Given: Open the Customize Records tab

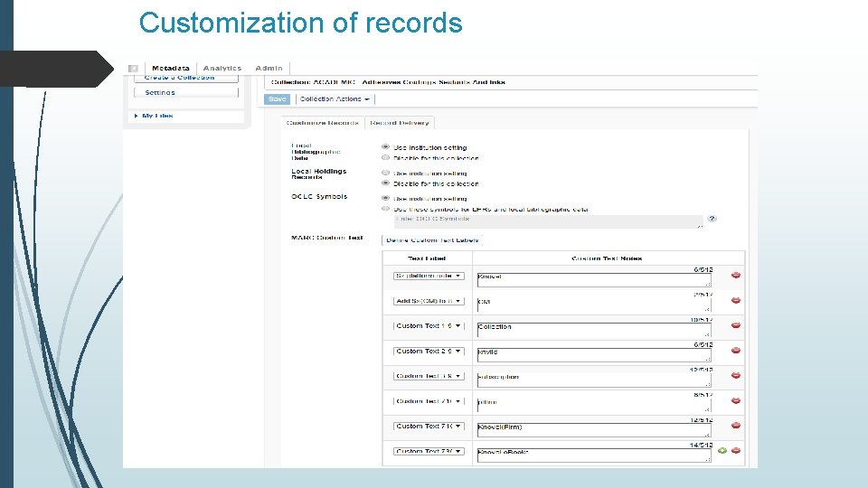Looking at the screenshot, I should 323,123.
